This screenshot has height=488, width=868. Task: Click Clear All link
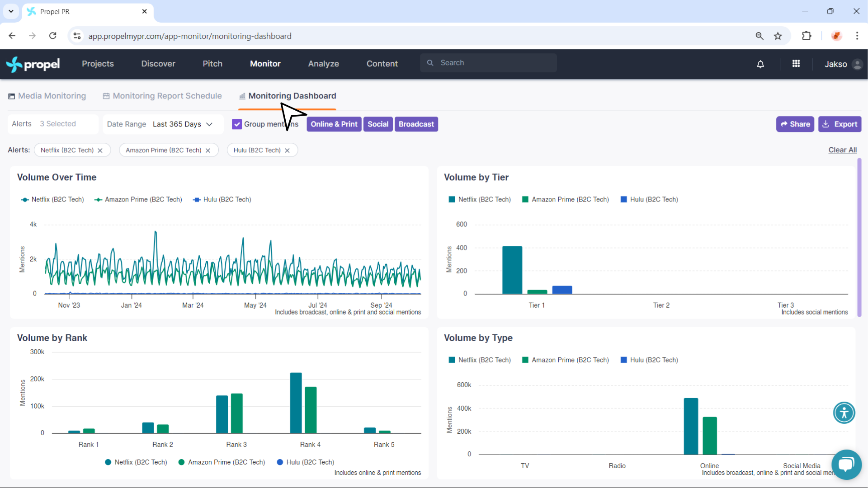(843, 150)
